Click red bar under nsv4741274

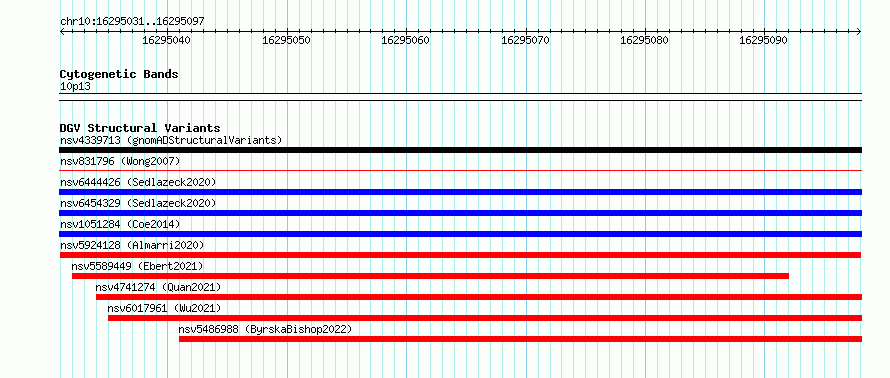click(x=478, y=297)
